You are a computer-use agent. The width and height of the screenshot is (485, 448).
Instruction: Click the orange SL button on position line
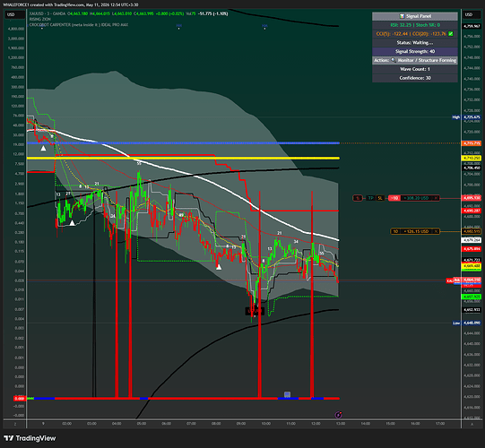[380, 198]
